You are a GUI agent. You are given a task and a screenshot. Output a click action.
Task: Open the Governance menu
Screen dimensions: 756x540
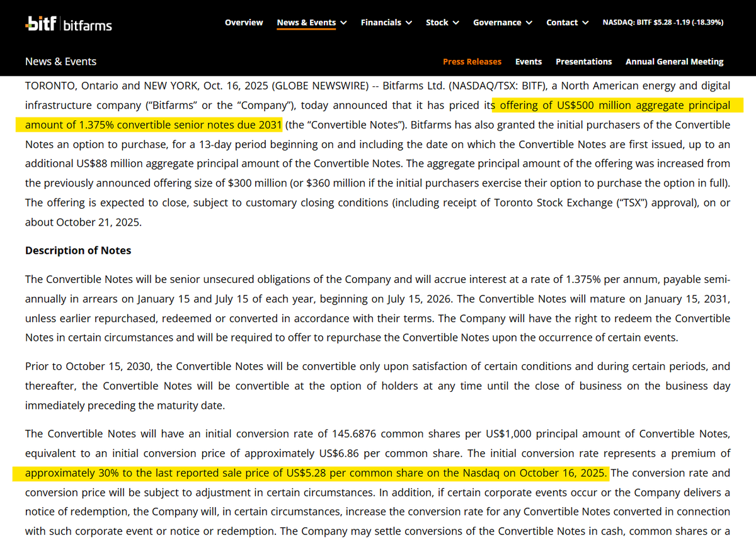[x=497, y=23]
